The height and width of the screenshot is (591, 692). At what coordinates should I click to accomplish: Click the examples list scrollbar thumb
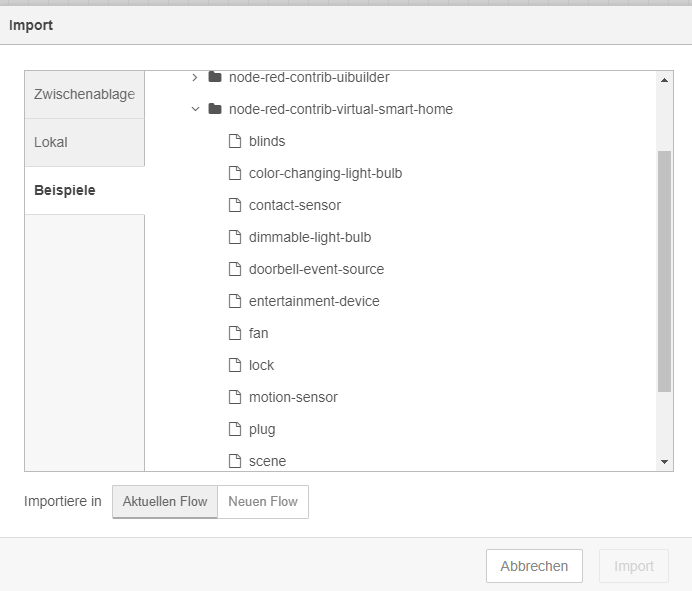665,270
